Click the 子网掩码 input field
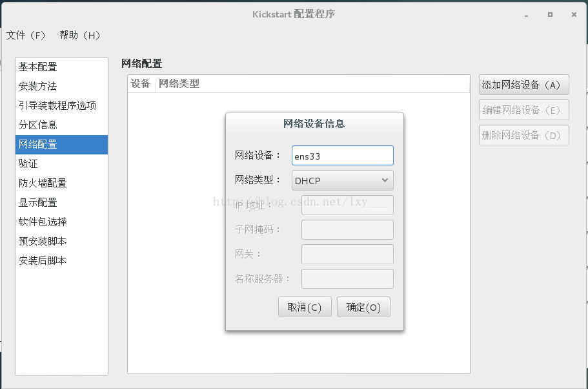The height and width of the screenshot is (389, 588). [347, 229]
